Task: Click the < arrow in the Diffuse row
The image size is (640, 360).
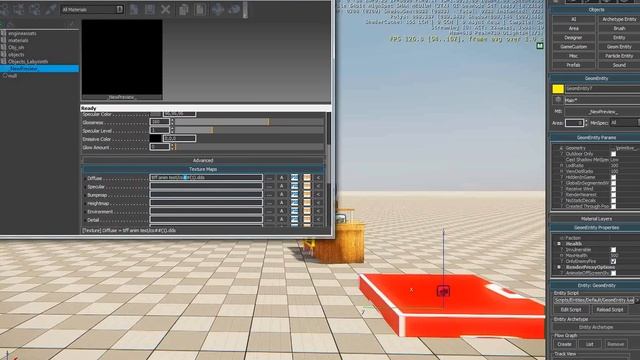Action: [x=318, y=178]
